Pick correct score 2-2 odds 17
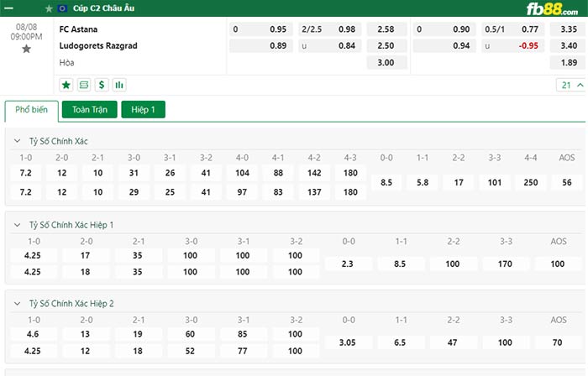Image resolution: width=588 pixels, height=376 pixels. (x=459, y=182)
